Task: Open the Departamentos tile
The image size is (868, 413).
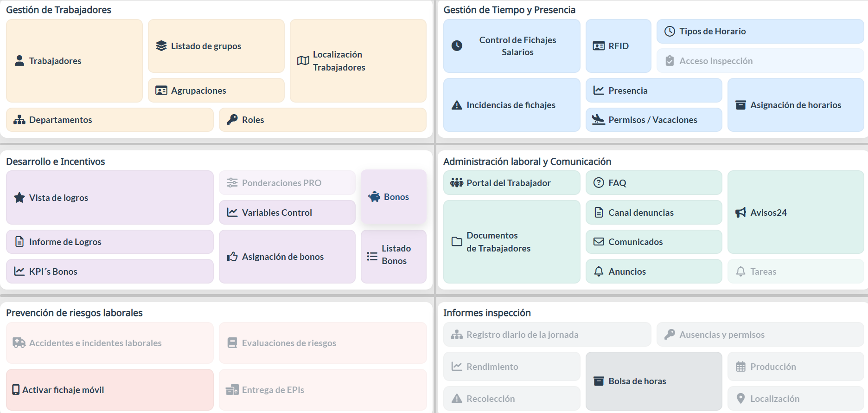Action: (x=109, y=120)
